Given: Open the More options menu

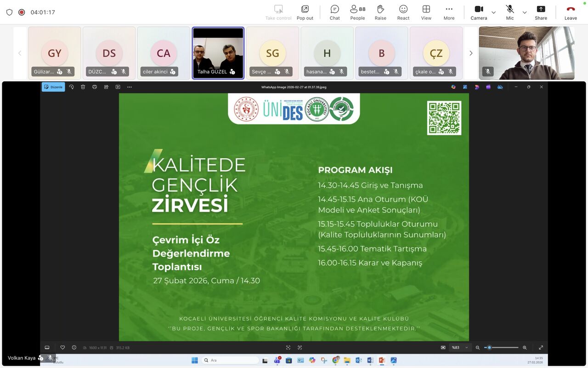Looking at the screenshot, I should click(x=449, y=12).
